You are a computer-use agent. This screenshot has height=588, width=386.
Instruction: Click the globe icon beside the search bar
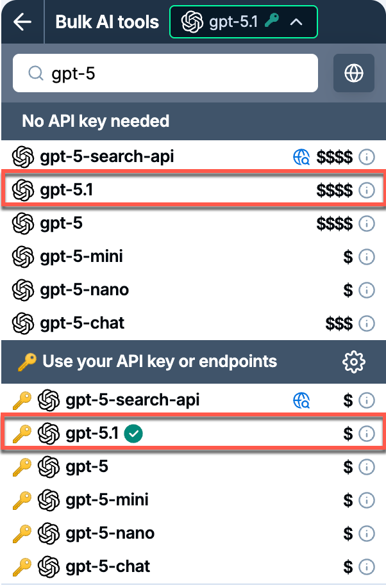(353, 72)
